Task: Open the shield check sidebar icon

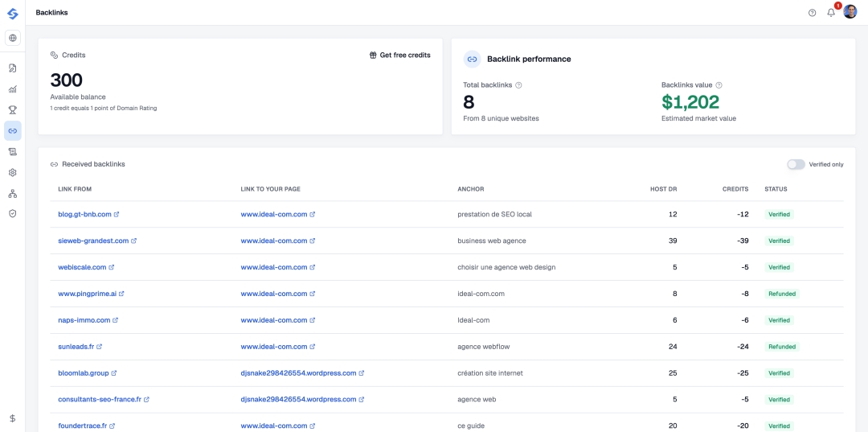Action: coord(13,213)
